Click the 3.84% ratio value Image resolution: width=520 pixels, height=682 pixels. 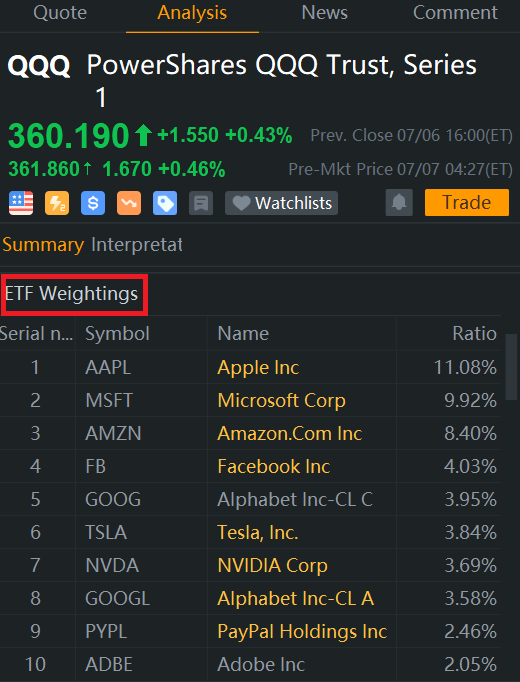pos(470,533)
